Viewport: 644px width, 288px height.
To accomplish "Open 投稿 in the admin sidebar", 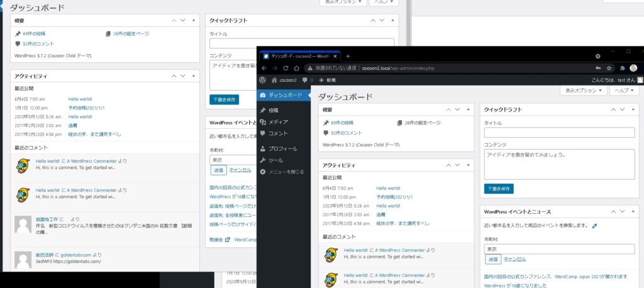I will point(274,110).
